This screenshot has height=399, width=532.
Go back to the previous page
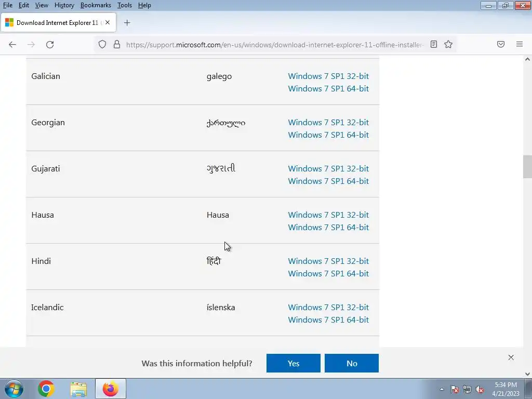(12, 45)
